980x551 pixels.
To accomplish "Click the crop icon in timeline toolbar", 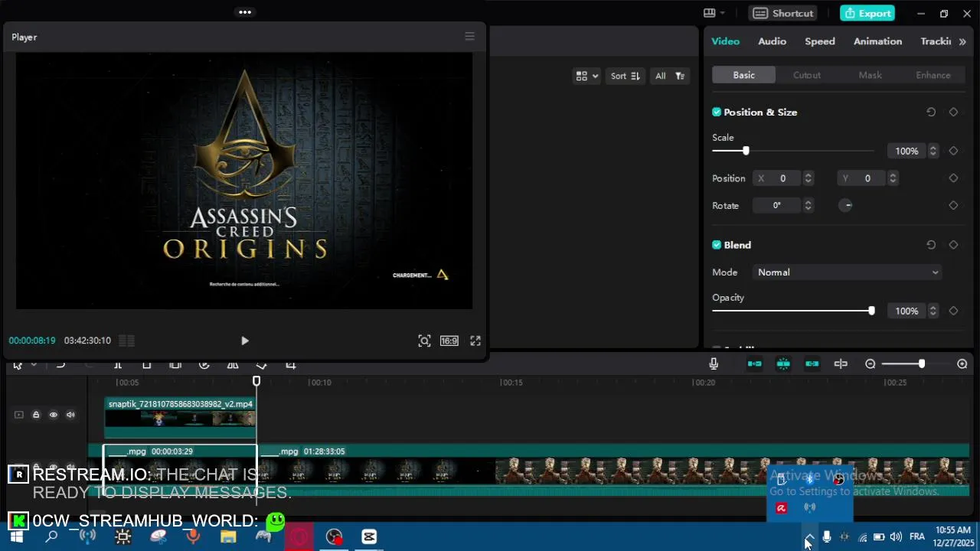I will (290, 364).
